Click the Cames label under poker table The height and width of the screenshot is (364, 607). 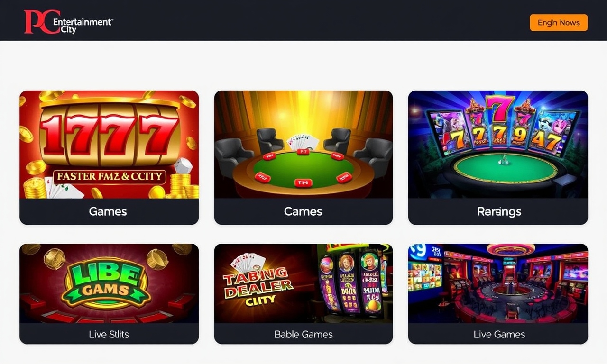pos(303,211)
